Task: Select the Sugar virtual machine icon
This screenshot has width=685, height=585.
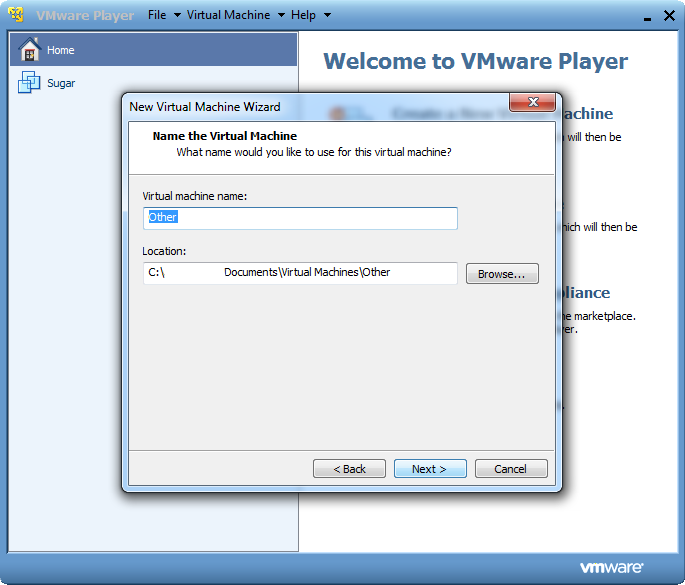Action: [29, 83]
